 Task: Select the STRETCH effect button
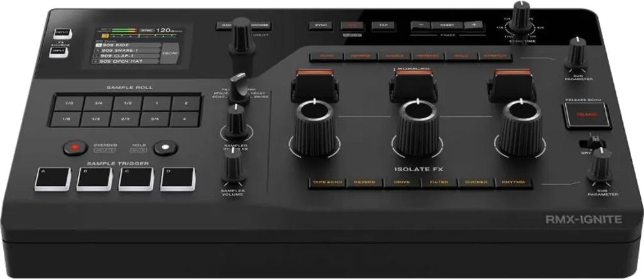495,56
